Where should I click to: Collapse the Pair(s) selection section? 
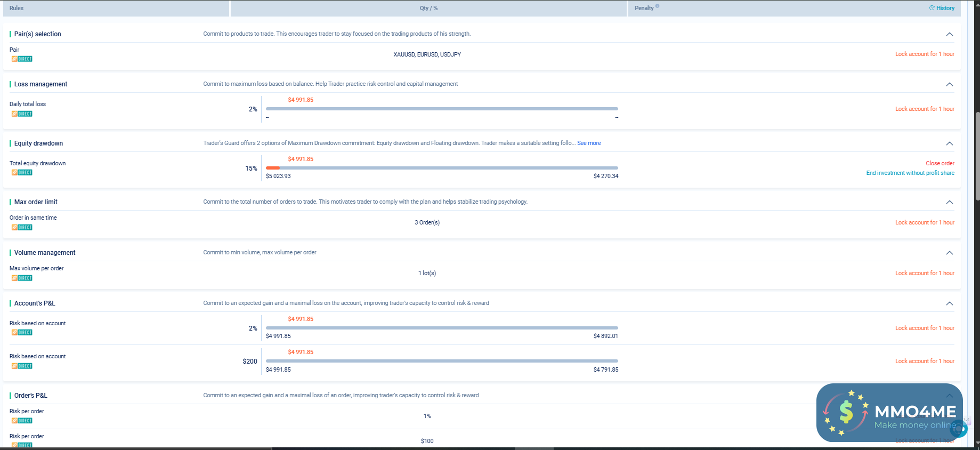tap(949, 34)
